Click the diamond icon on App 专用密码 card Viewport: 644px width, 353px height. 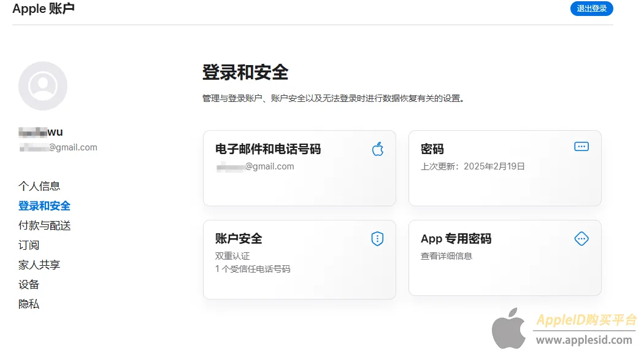click(581, 239)
